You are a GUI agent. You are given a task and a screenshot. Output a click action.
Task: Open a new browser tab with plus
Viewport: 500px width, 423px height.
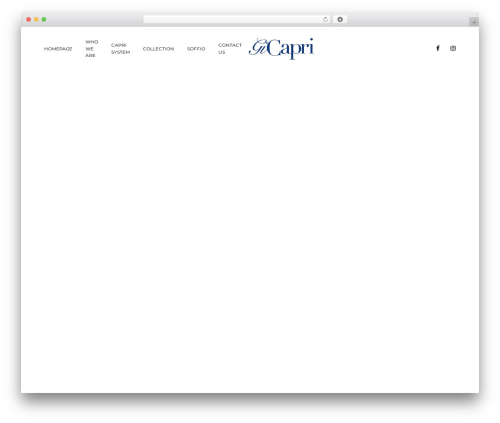tap(474, 22)
